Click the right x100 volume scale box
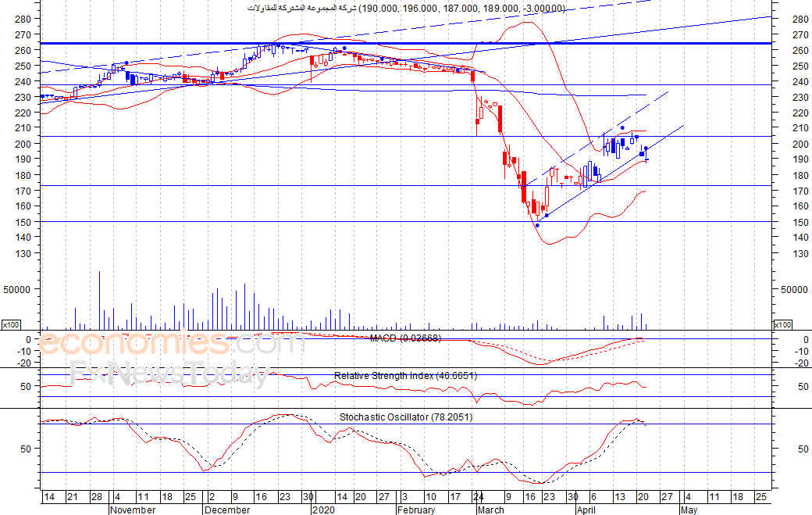812x515 pixels. point(782,324)
